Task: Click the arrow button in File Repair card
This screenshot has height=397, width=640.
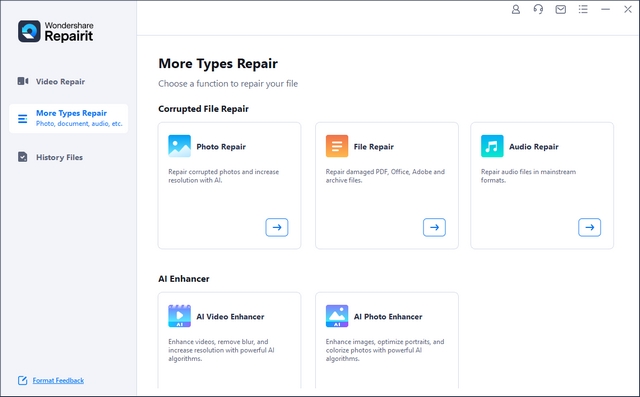Action: (434, 227)
